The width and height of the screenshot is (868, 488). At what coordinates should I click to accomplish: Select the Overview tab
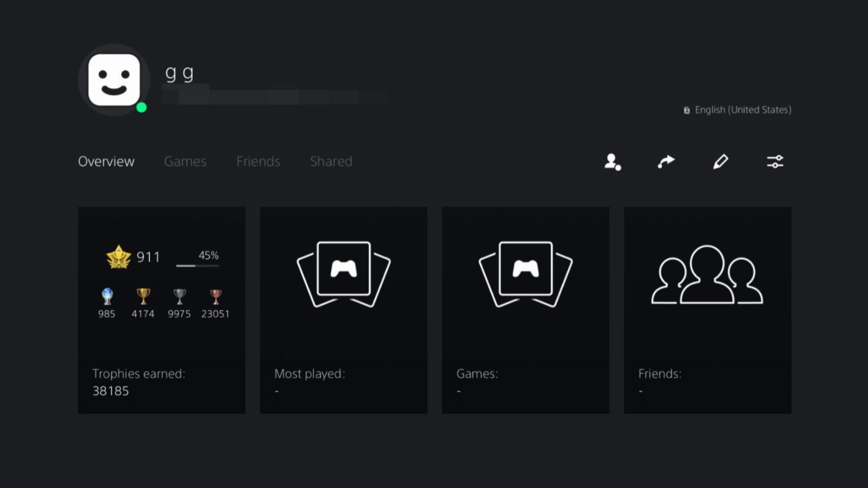click(106, 162)
